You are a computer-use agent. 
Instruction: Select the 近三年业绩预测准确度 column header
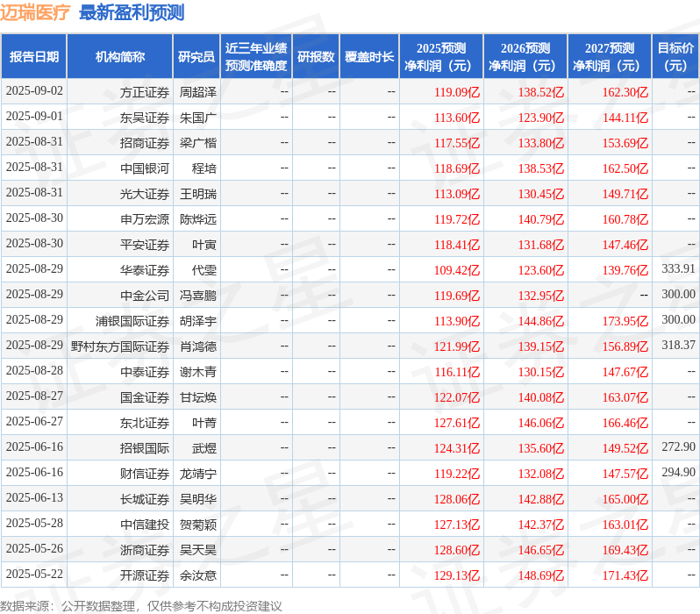click(256, 56)
